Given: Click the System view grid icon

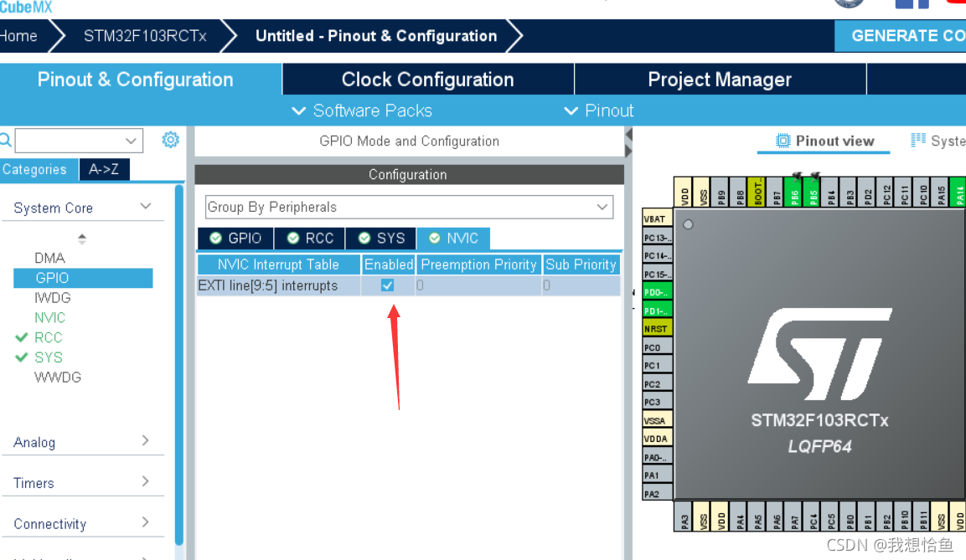Looking at the screenshot, I should pos(918,141).
